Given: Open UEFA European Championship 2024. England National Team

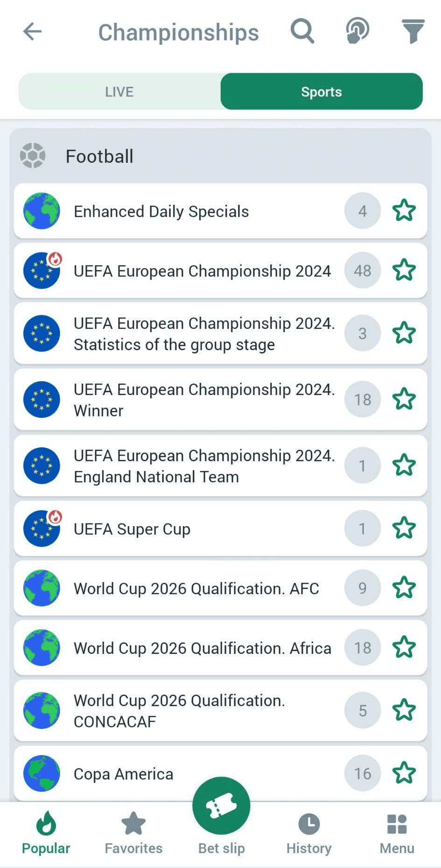Looking at the screenshot, I should 204,466.
